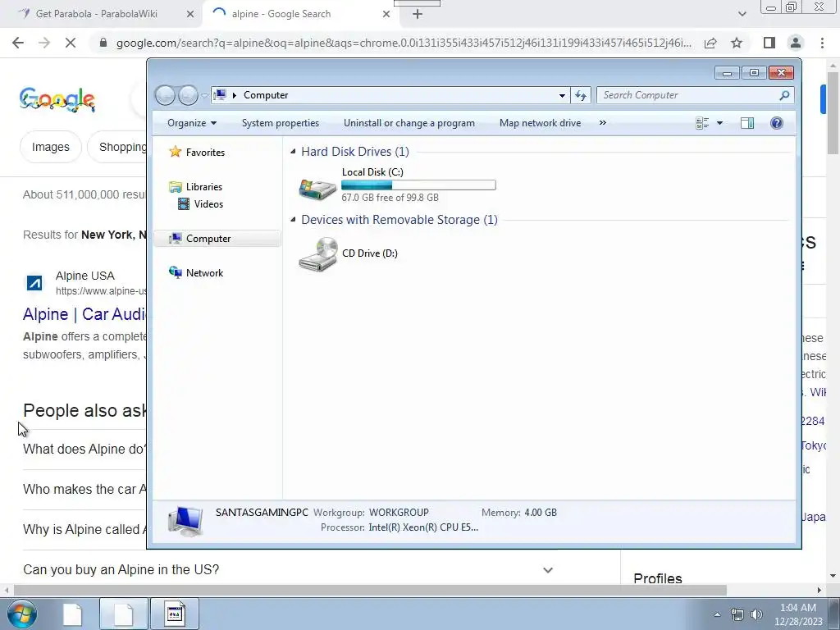Open the Explorer Help icon
The height and width of the screenshot is (630, 840).
pyautogui.click(x=776, y=123)
